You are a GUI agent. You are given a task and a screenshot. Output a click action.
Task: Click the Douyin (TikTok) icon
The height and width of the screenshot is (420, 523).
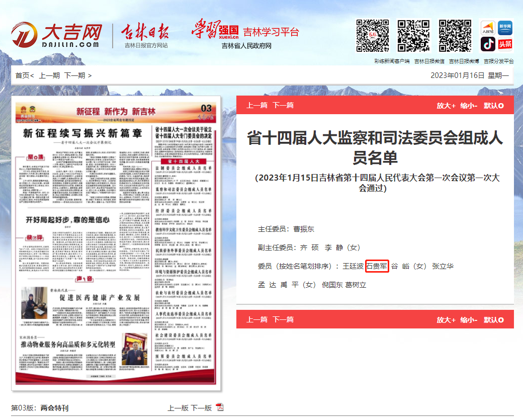coord(488,44)
